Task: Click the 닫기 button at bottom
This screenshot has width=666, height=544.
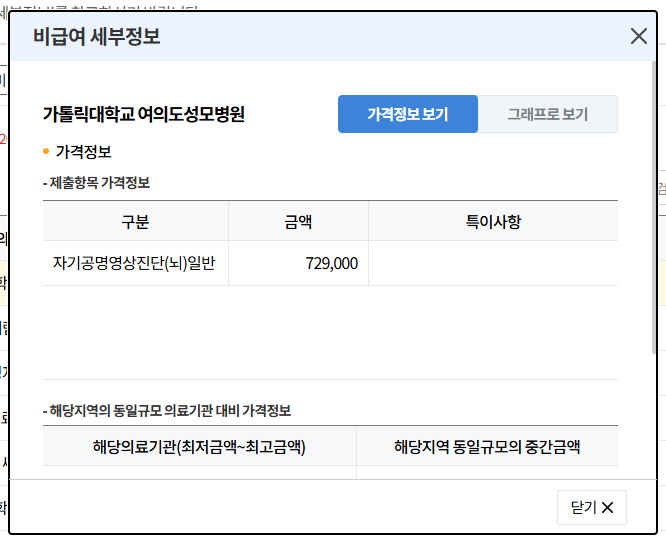Action: [592, 507]
